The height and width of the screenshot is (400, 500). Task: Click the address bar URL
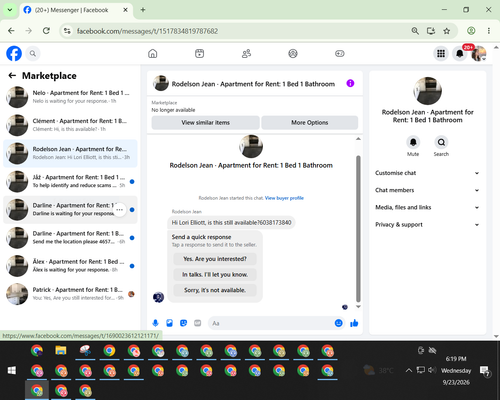(147, 31)
